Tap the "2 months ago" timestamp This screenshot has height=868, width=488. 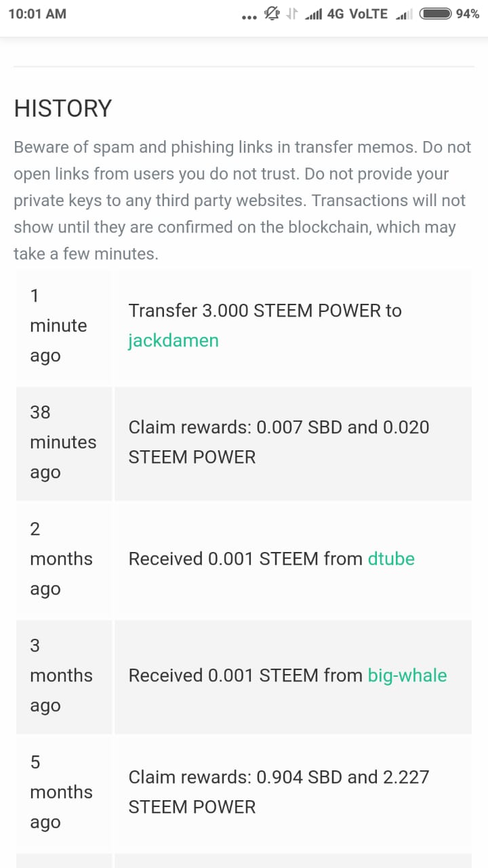click(61, 559)
